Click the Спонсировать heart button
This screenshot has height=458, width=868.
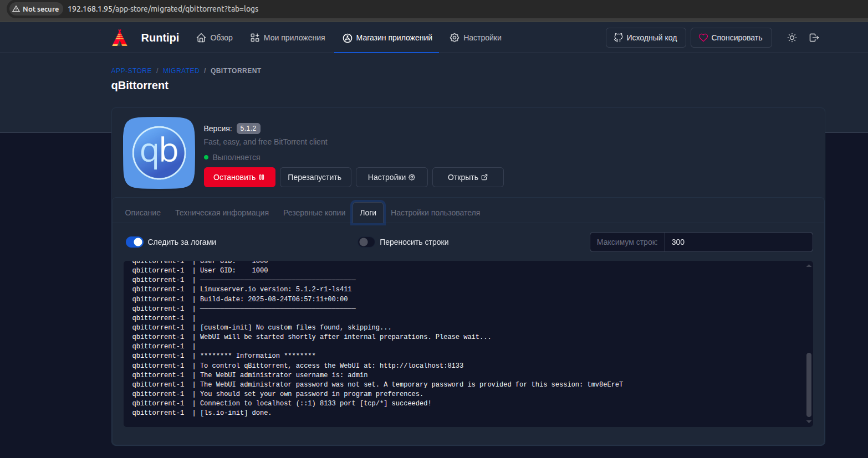(731, 38)
